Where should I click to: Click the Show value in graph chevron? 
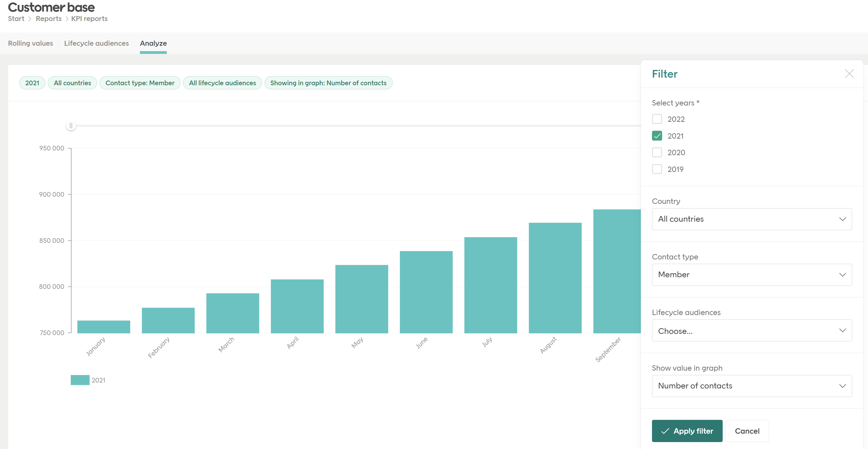coord(843,386)
